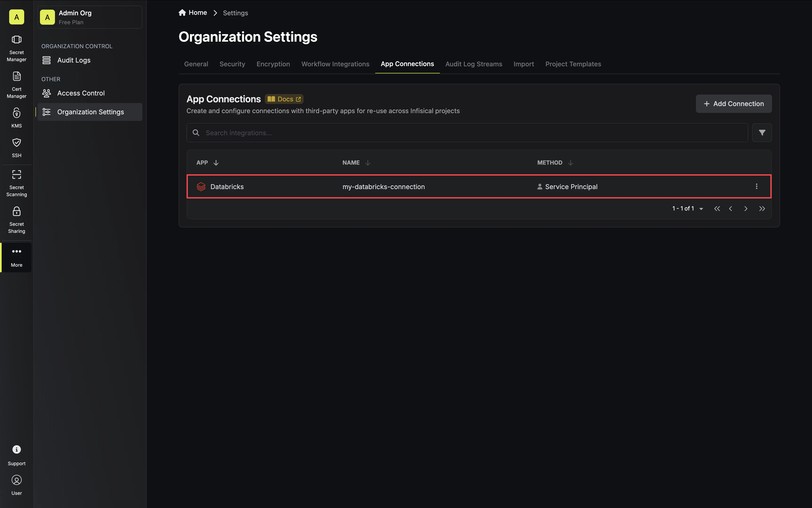
Task: Click the Databricks logo icon
Action: pos(201,187)
